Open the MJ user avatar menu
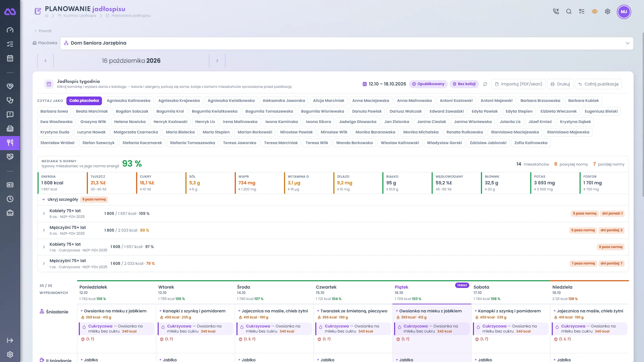The height and width of the screenshot is (362, 644). point(624,12)
